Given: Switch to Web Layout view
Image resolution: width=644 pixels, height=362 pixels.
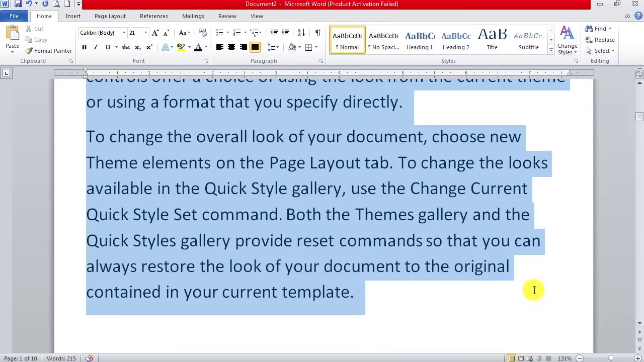Looking at the screenshot, I should (530, 358).
